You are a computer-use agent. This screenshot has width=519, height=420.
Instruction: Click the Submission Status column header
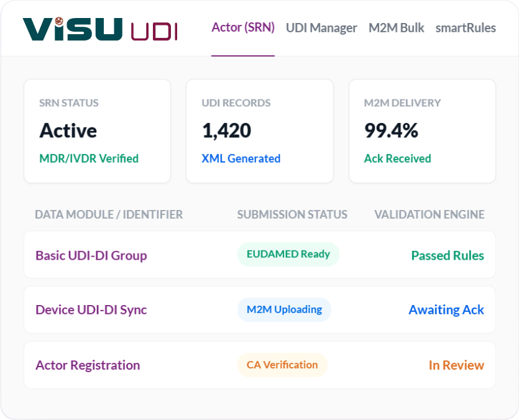(292, 214)
